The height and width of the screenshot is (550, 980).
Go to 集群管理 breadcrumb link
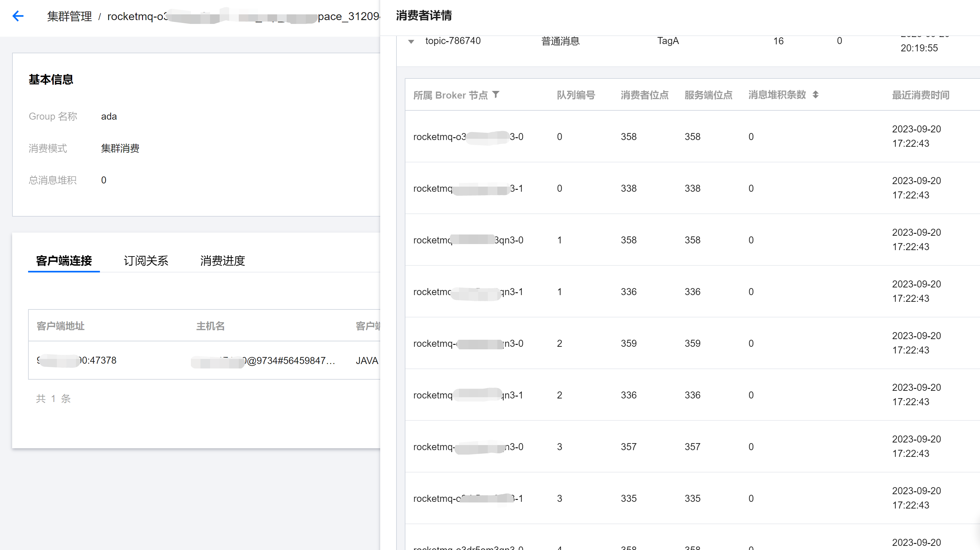[70, 16]
